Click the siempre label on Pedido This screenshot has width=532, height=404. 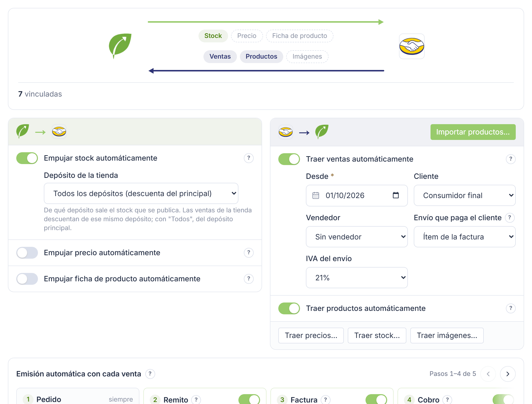click(121, 399)
